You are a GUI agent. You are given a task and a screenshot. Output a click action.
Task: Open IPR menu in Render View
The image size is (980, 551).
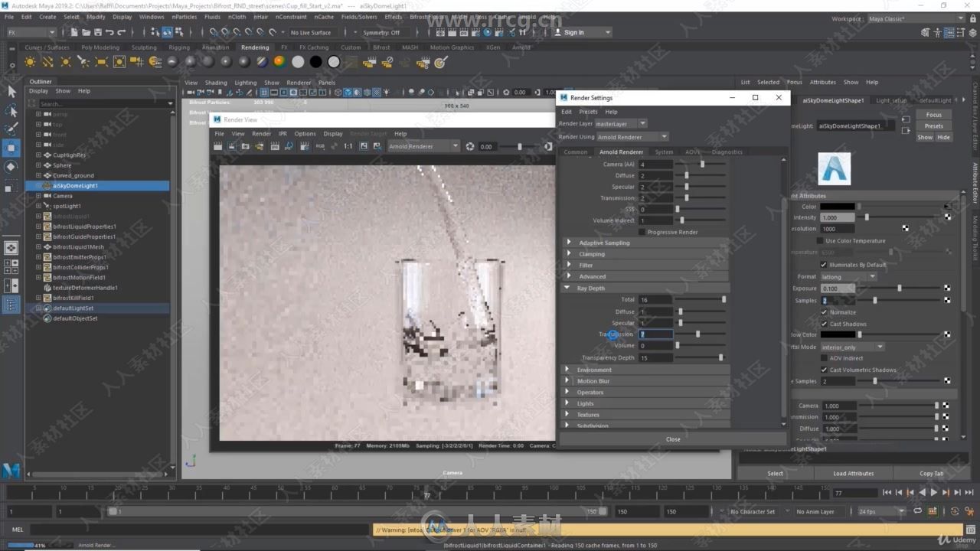[283, 133]
